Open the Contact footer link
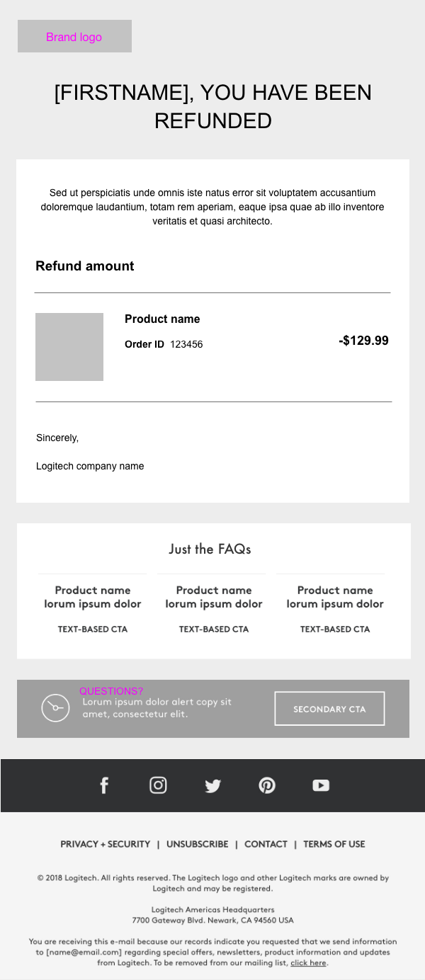Image resolution: width=425 pixels, height=980 pixels. [x=266, y=844]
